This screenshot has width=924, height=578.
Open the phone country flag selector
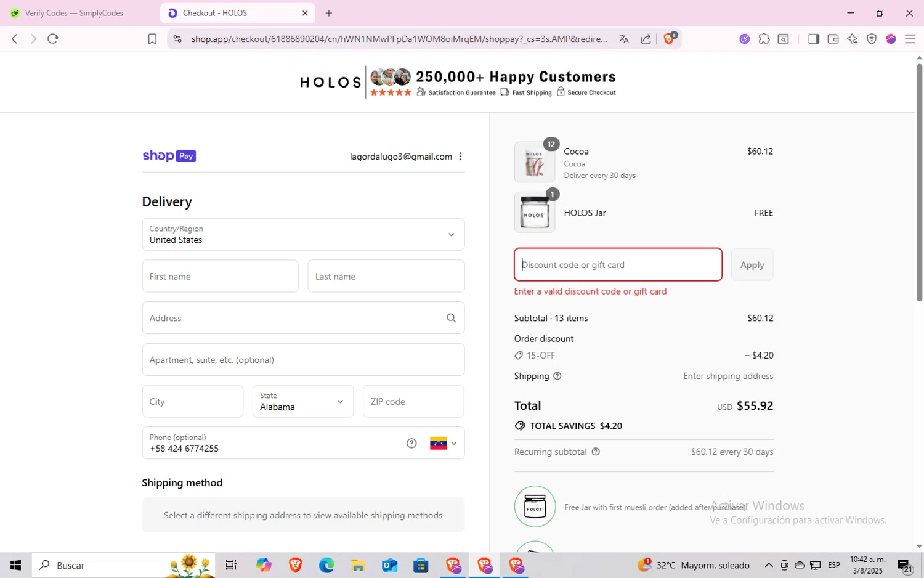click(444, 443)
